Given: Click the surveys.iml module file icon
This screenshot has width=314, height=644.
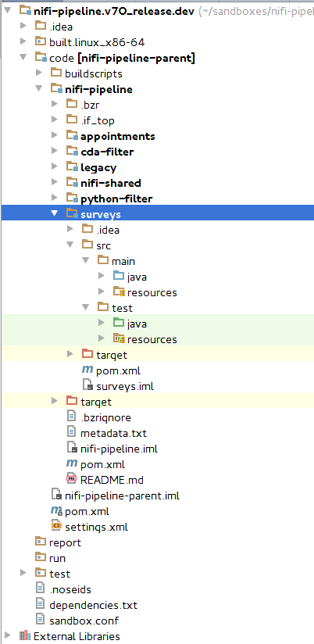Looking at the screenshot, I should click(x=87, y=385).
